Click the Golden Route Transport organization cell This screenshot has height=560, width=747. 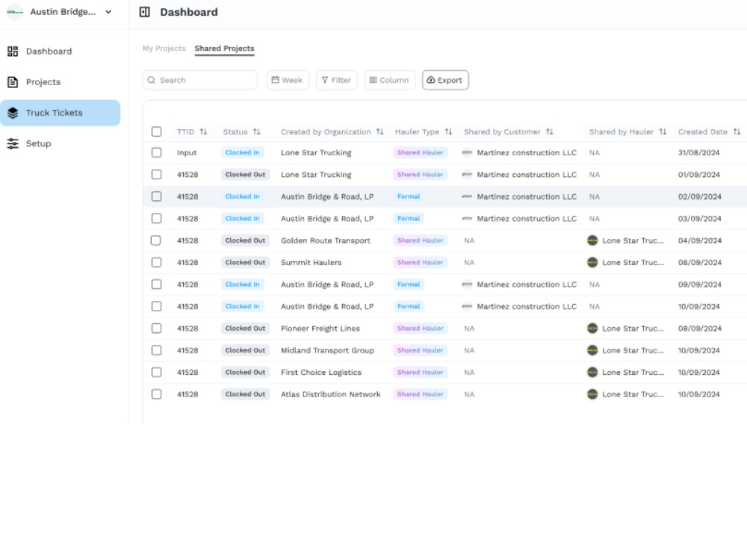326,240
